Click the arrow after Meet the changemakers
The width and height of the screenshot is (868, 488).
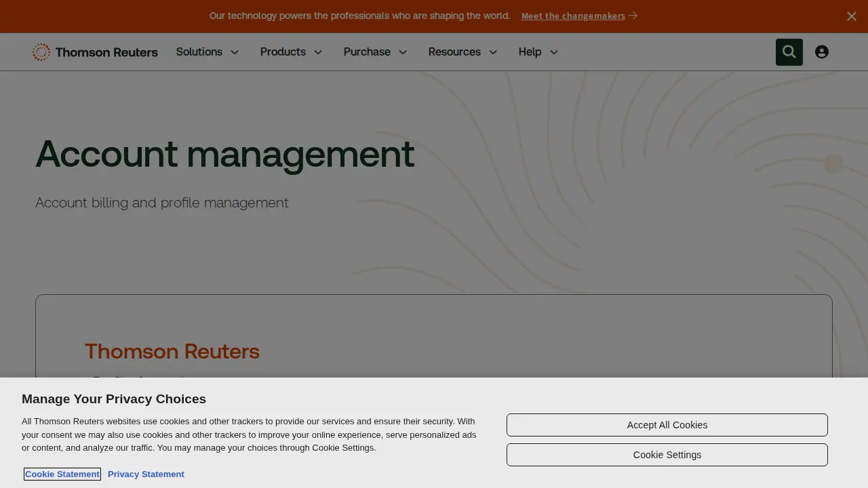point(633,16)
